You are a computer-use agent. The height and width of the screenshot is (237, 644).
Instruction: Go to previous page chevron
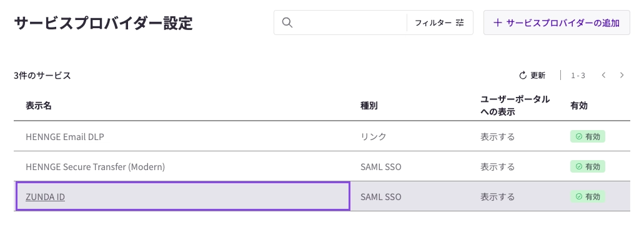pos(604,75)
